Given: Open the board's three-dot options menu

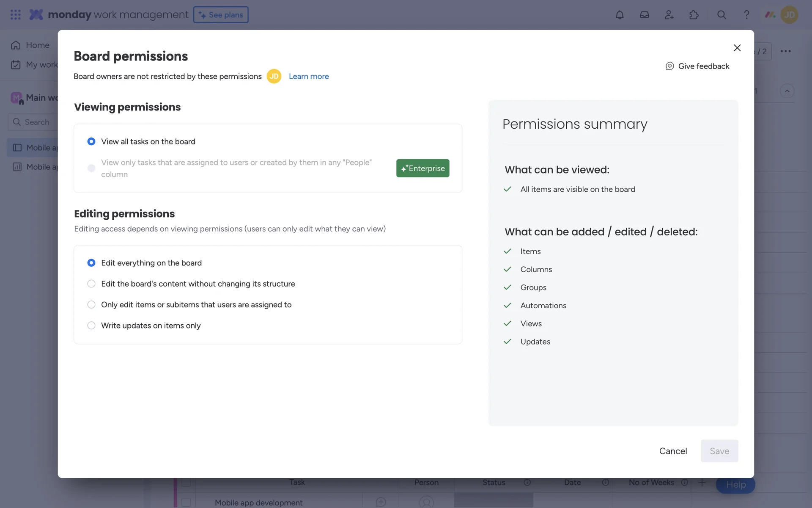Looking at the screenshot, I should point(785,51).
